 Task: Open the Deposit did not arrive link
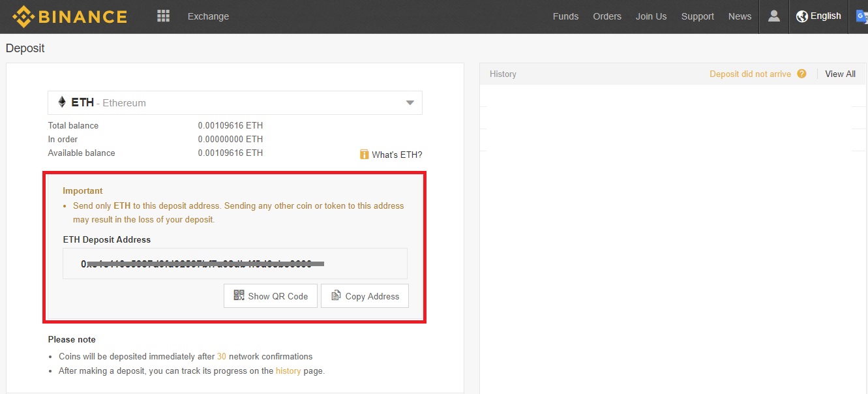coord(750,74)
